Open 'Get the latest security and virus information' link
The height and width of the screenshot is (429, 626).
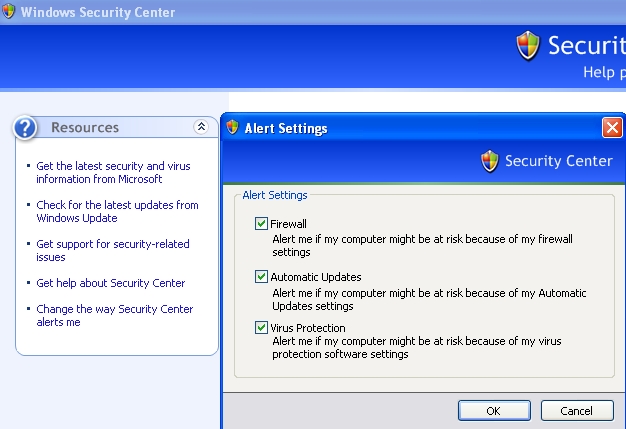point(113,172)
